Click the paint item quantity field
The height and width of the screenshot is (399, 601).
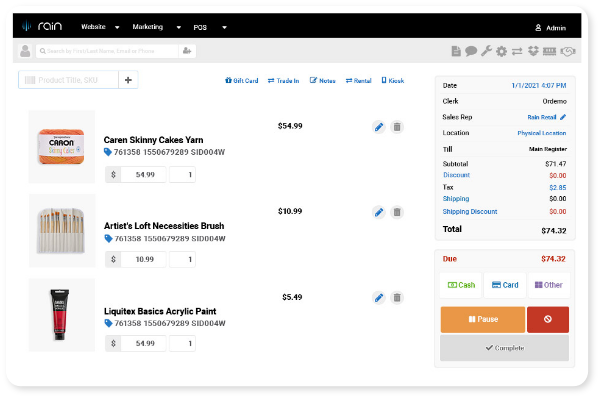pyautogui.click(x=182, y=343)
